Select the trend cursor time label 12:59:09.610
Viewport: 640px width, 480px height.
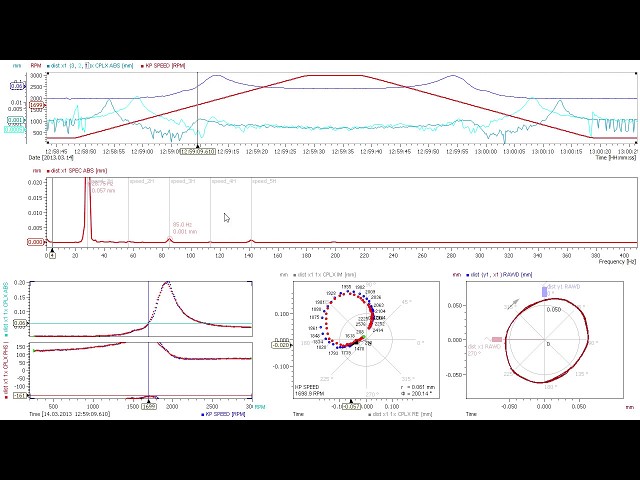(x=198, y=151)
